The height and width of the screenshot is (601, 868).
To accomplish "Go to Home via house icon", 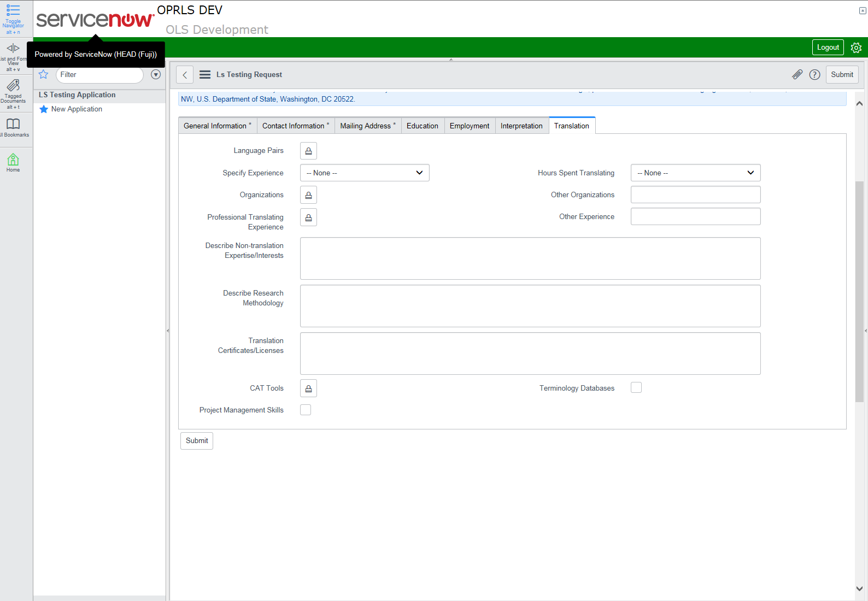I will [x=13, y=160].
